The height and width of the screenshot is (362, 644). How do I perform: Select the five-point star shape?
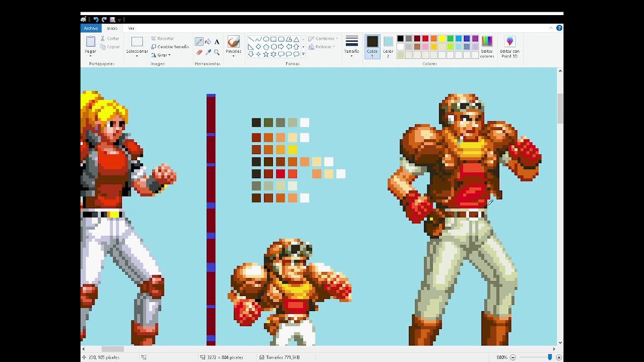point(266,54)
